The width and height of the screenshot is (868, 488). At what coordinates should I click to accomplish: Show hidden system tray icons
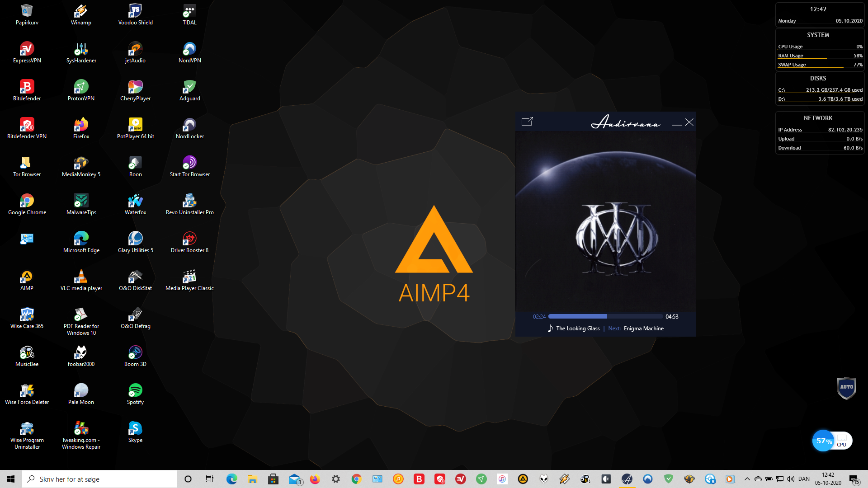[x=747, y=479]
